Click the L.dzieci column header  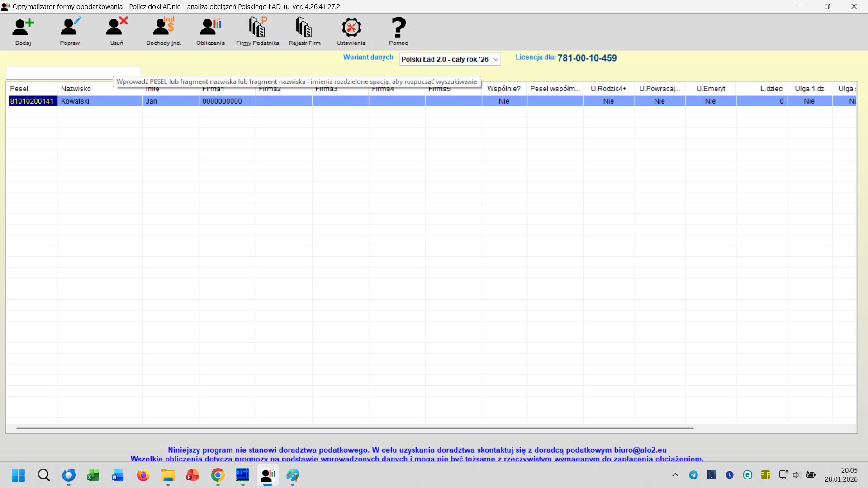click(x=771, y=89)
